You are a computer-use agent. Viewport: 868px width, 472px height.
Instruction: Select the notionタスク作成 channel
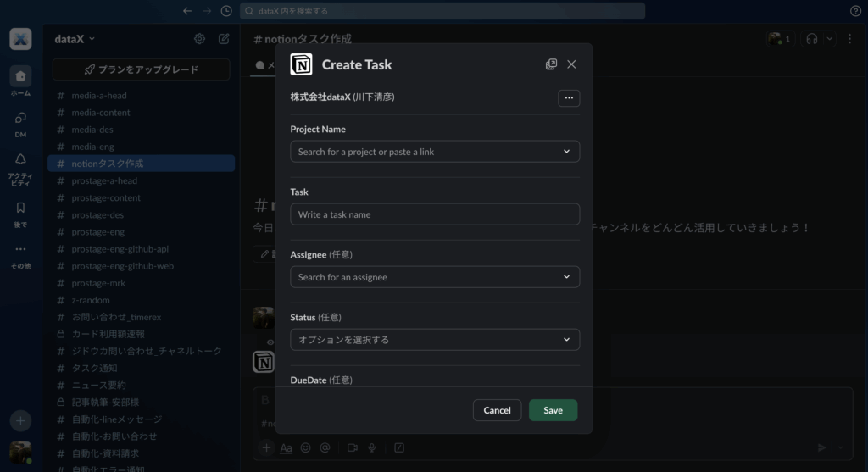[142, 164]
